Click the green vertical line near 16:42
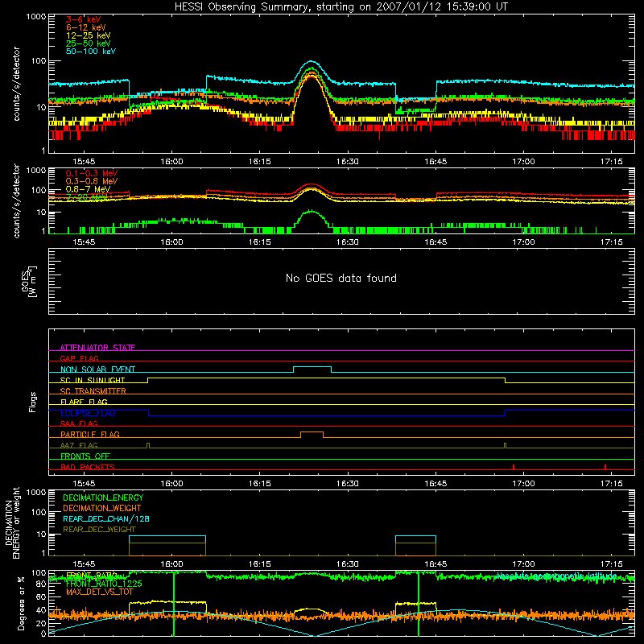The height and width of the screenshot is (644, 644). tap(419, 604)
